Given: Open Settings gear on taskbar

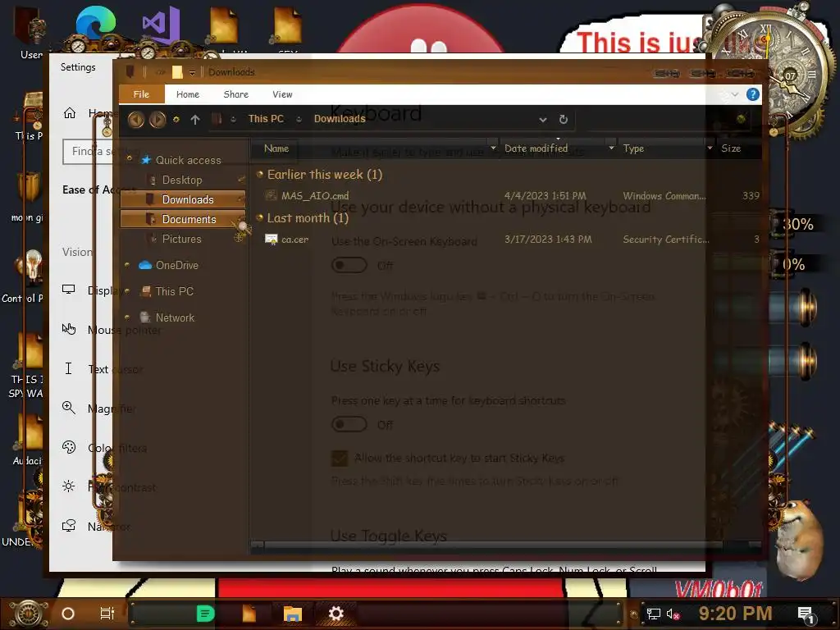Looking at the screenshot, I should tap(336, 614).
